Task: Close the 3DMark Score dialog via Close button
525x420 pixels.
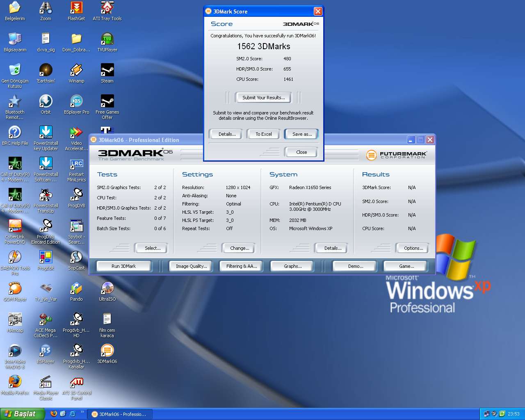Action: 301,152
